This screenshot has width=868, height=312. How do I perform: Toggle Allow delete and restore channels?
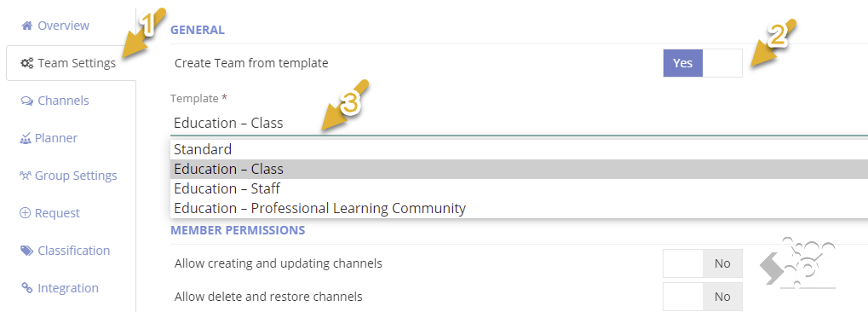click(x=703, y=297)
